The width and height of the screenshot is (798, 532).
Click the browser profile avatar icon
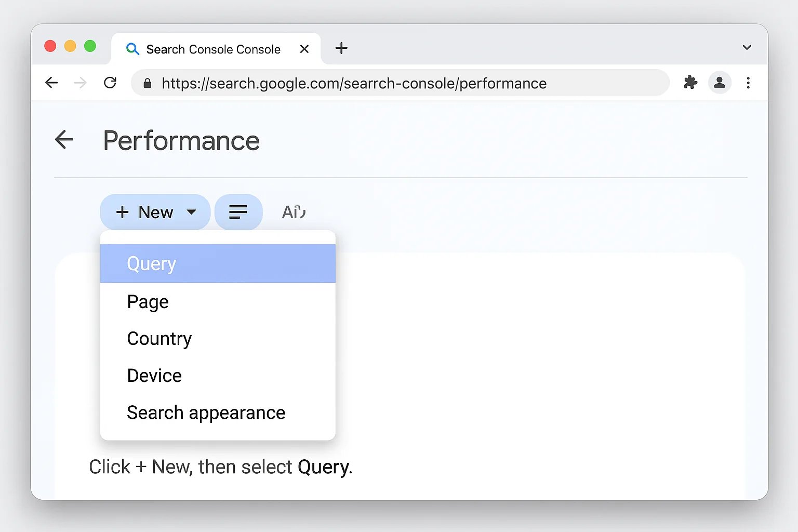pos(720,83)
